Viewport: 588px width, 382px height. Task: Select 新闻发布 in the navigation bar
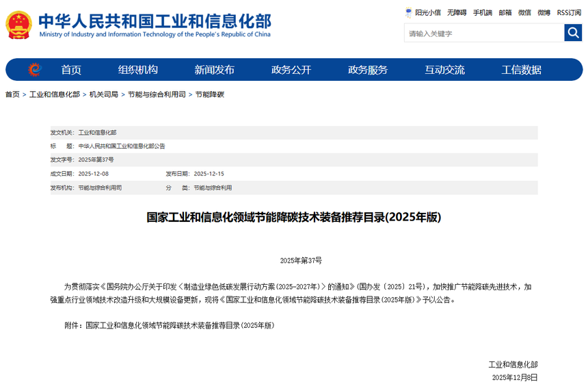(214, 70)
